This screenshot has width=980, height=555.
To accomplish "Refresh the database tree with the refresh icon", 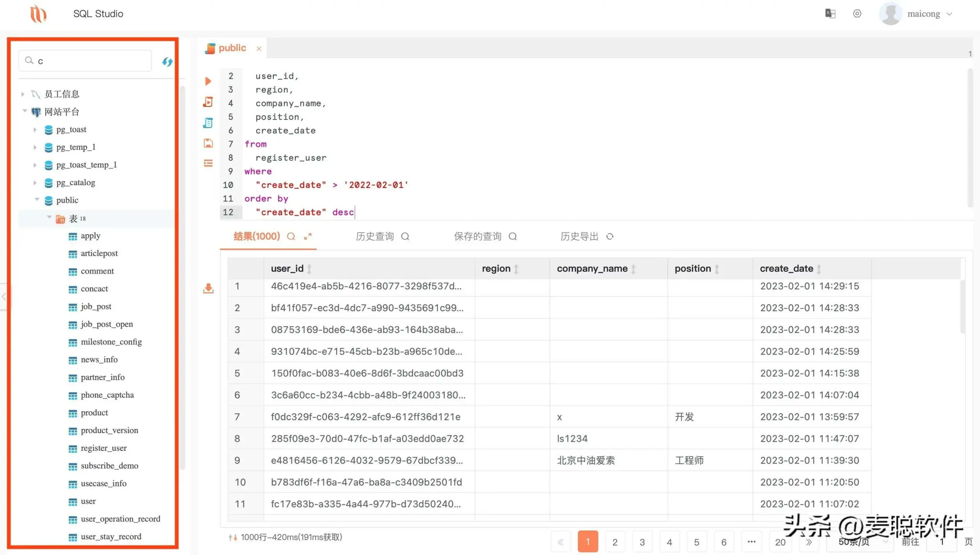I will (167, 61).
